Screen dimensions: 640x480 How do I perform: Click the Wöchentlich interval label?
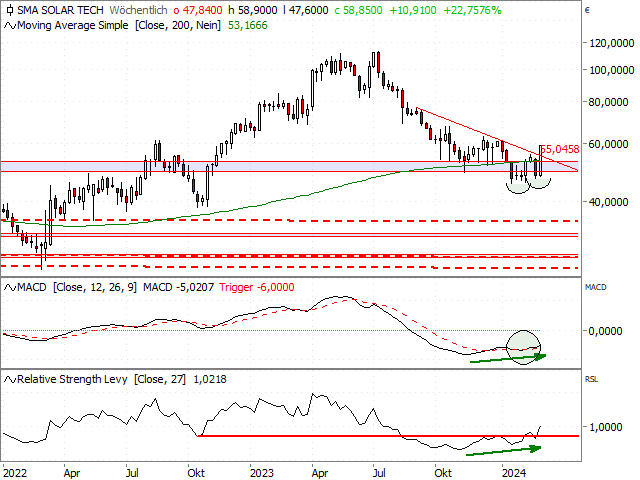tap(138, 10)
